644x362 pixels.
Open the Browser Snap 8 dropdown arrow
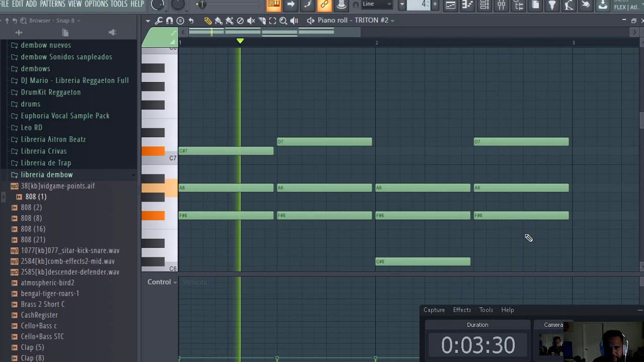pos(79,21)
